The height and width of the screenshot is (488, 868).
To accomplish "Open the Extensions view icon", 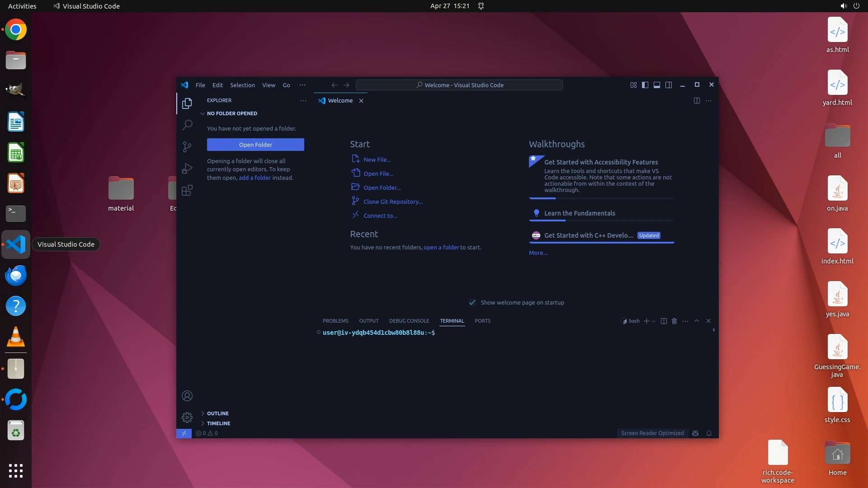I will [187, 190].
